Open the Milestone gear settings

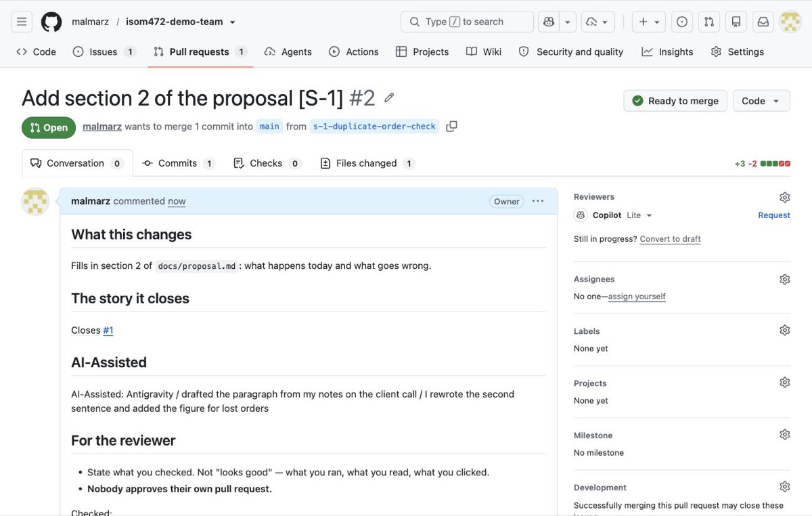tap(784, 435)
